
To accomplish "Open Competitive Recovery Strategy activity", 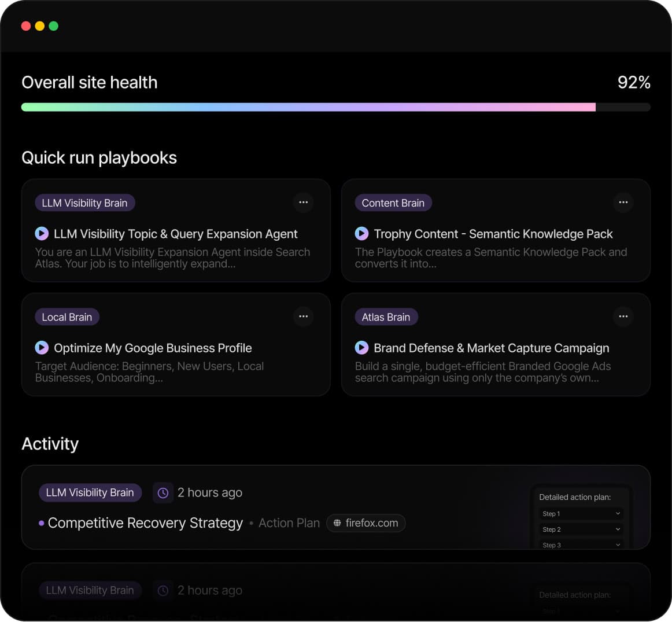I will tap(145, 523).
